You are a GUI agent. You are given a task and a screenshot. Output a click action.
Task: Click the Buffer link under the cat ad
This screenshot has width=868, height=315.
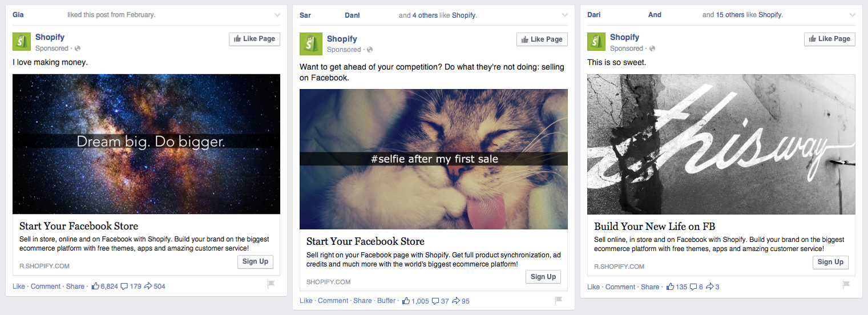pos(386,301)
